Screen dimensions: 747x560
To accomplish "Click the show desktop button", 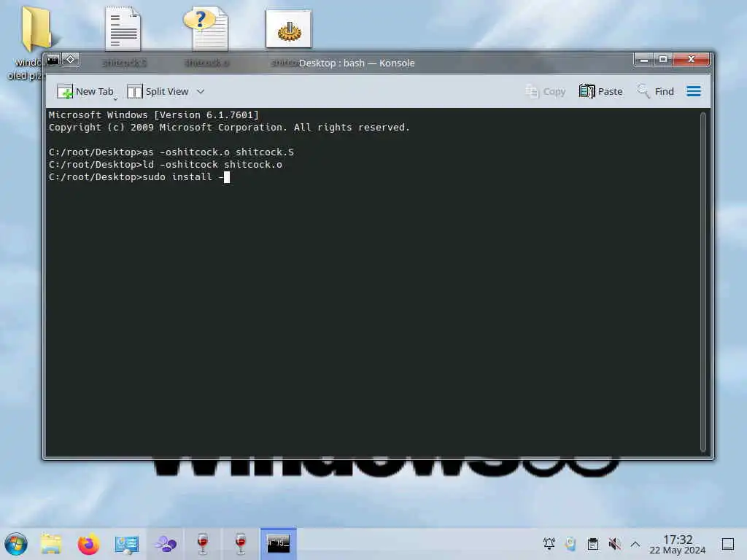I will 728,544.
